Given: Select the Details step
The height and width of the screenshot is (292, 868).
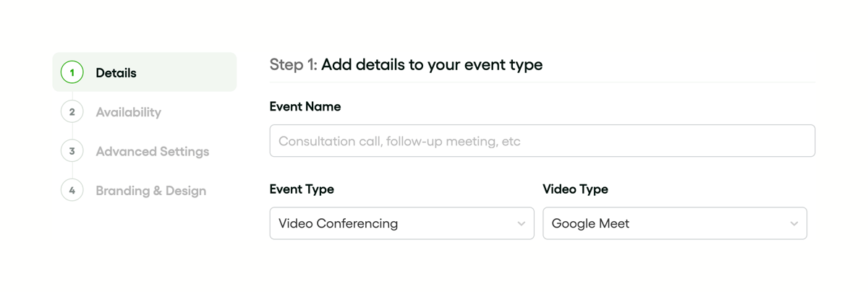Looking at the screenshot, I should click(x=116, y=73).
